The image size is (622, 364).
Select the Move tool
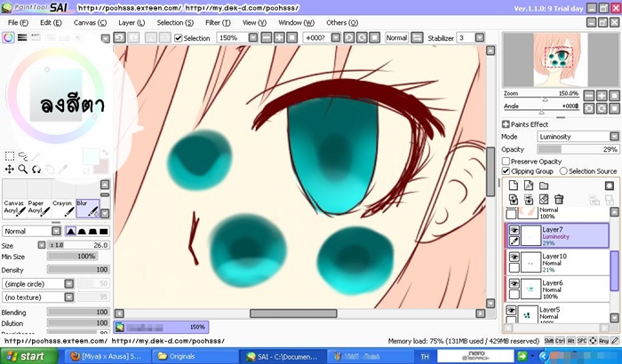click(10, 170)
